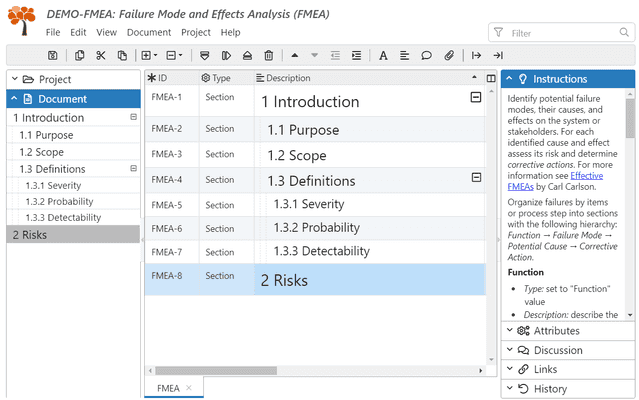Screen dimensions: 639x400
Task: Click the paragraph text lines icon
Action: (x=404, y=55)
